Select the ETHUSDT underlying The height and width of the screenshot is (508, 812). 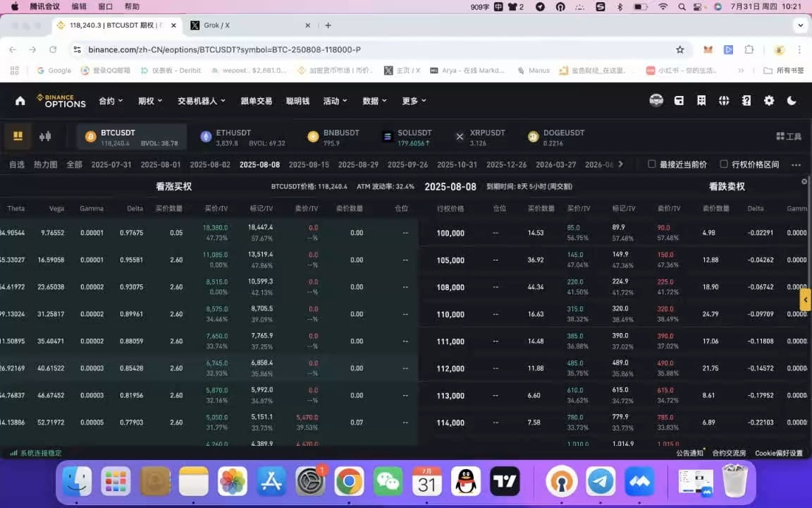242,137
